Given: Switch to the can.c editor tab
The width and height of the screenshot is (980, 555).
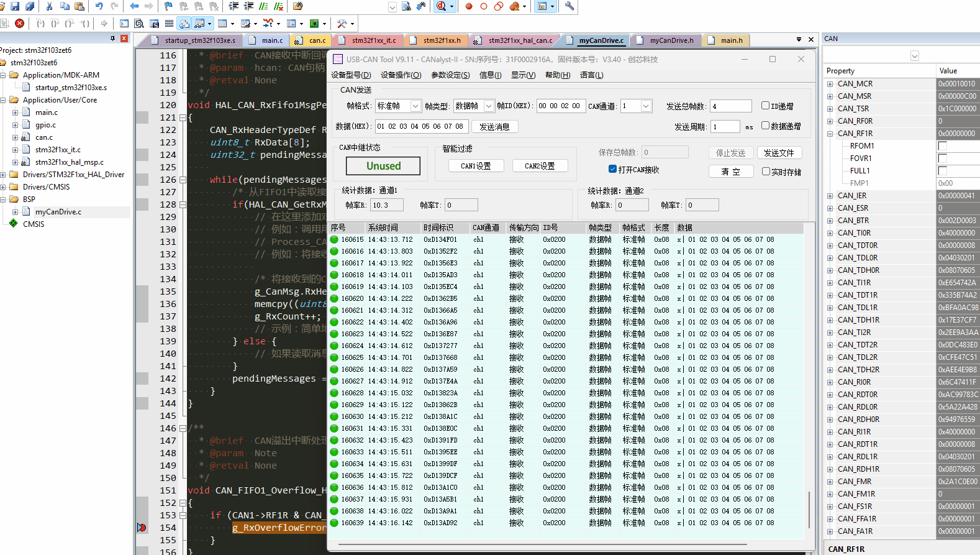Looking at the screenshot, I should point(311,40).
